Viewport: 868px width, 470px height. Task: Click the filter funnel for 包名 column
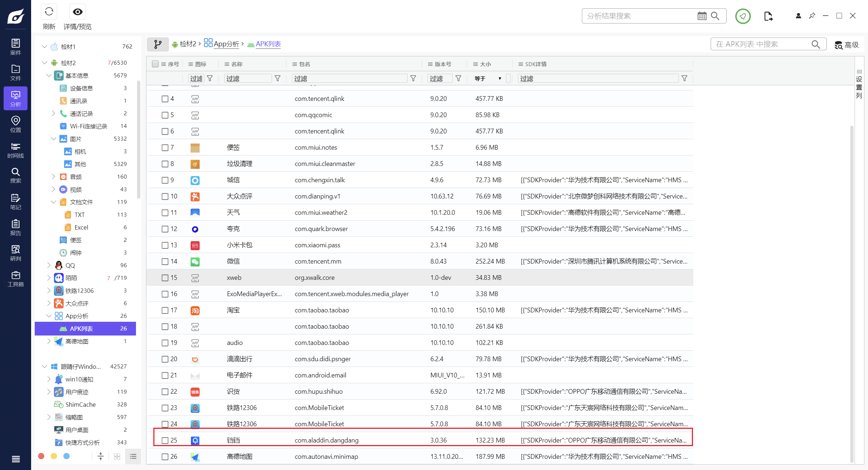[413, 78]
